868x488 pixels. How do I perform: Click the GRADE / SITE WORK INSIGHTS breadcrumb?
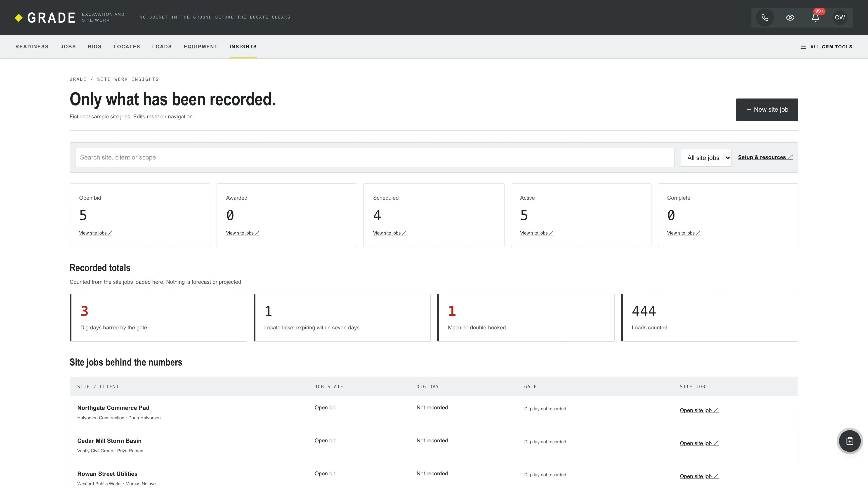114,80
